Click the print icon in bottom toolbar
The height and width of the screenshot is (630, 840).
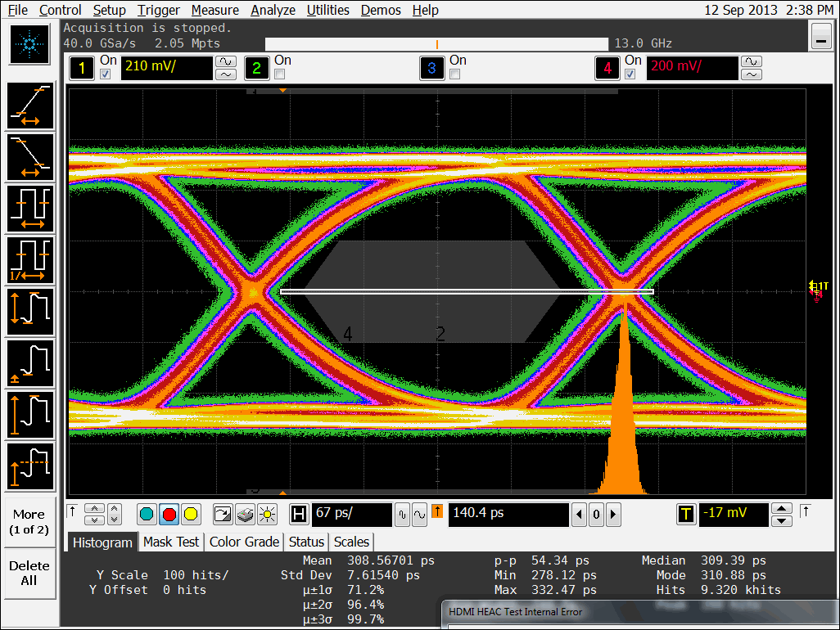(x=245, y=514)
